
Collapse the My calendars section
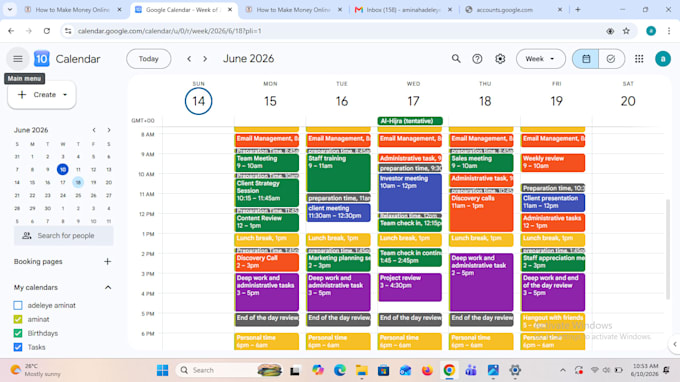tap(108, 287)
